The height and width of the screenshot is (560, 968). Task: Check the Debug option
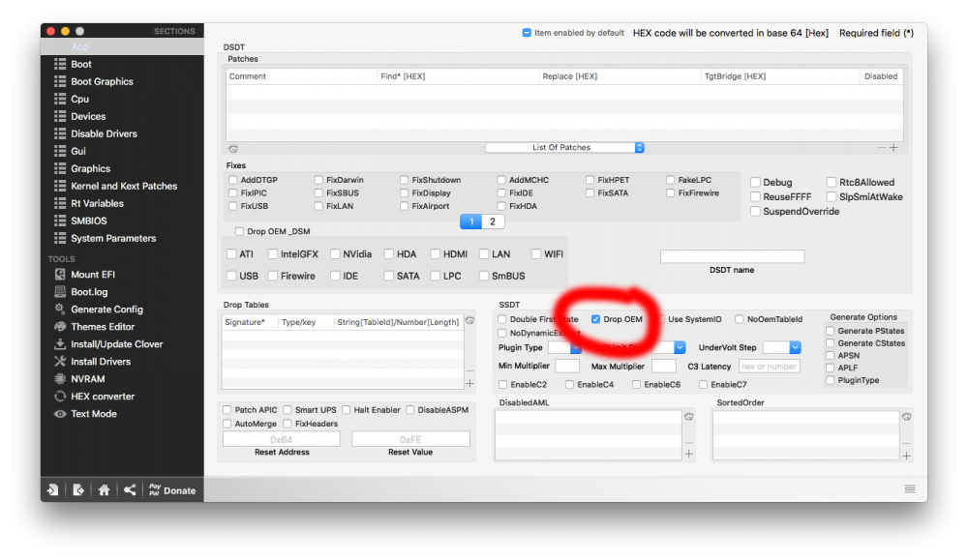[x=755, y=182]
